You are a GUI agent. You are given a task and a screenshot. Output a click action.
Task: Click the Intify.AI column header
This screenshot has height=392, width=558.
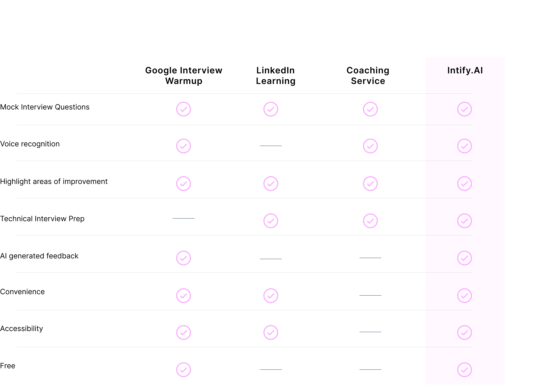(465, 70)
